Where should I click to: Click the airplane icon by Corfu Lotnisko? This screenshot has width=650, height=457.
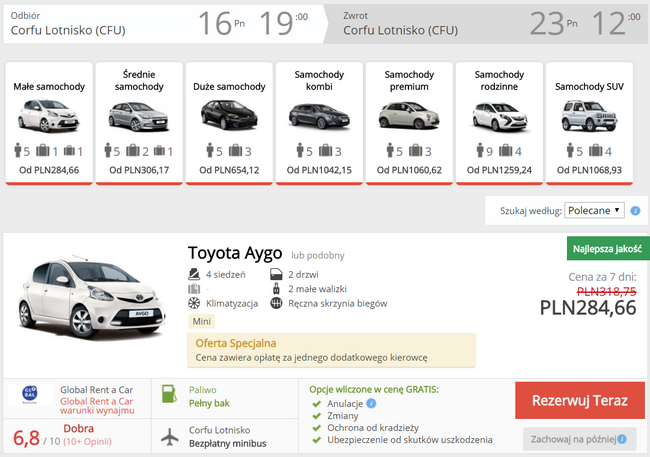170,437
